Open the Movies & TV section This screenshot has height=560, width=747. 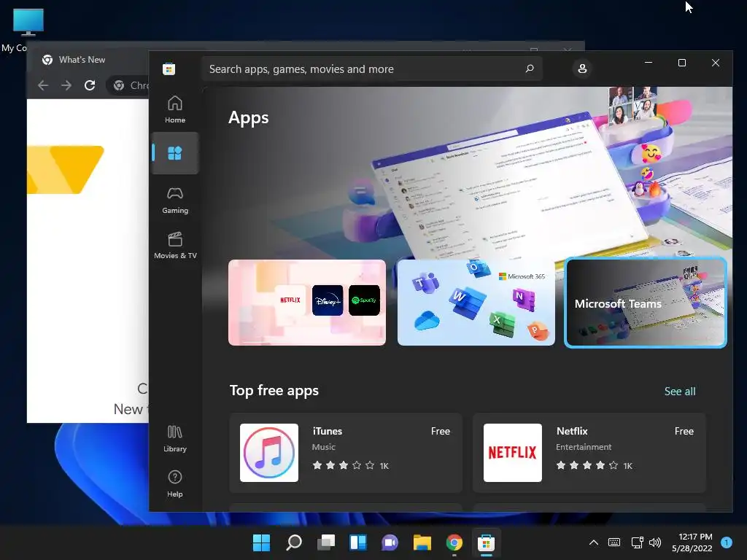pyautogui.click(x=175, y=246)
